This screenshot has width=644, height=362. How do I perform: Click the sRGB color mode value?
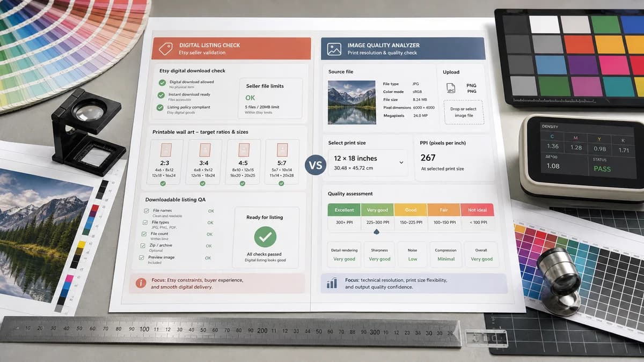tap(416, 92)
